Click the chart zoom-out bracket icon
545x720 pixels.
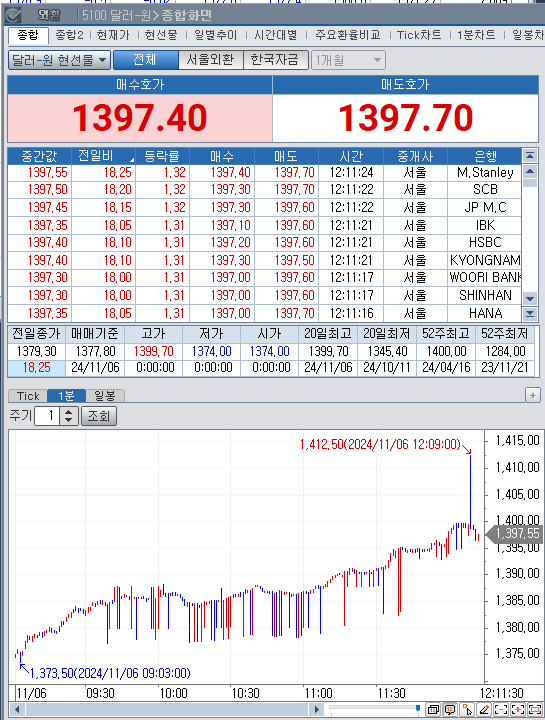[500, 709]
